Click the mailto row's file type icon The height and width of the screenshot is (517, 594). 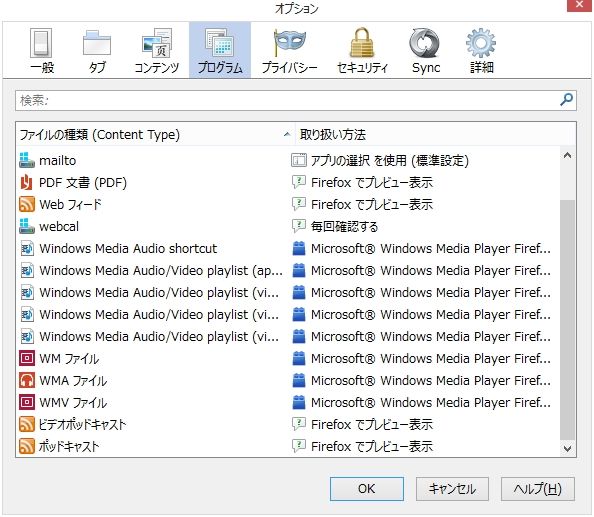pyautogui.click(x=27, y=161)
